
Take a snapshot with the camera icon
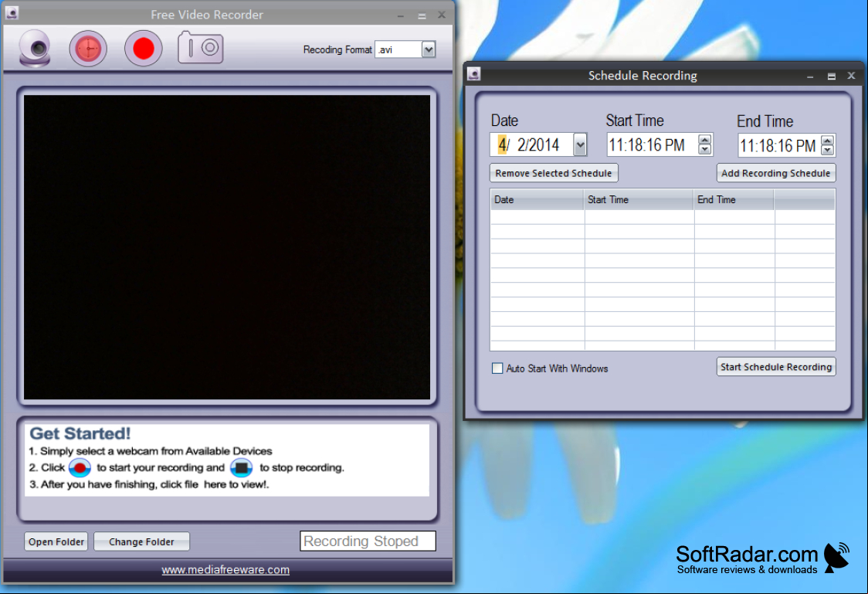(200, 48)
